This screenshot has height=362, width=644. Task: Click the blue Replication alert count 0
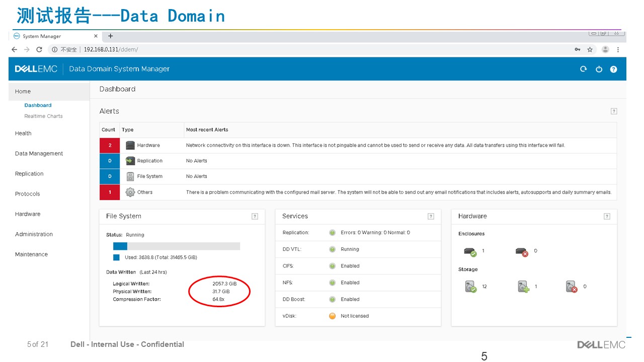coord(110,161)
